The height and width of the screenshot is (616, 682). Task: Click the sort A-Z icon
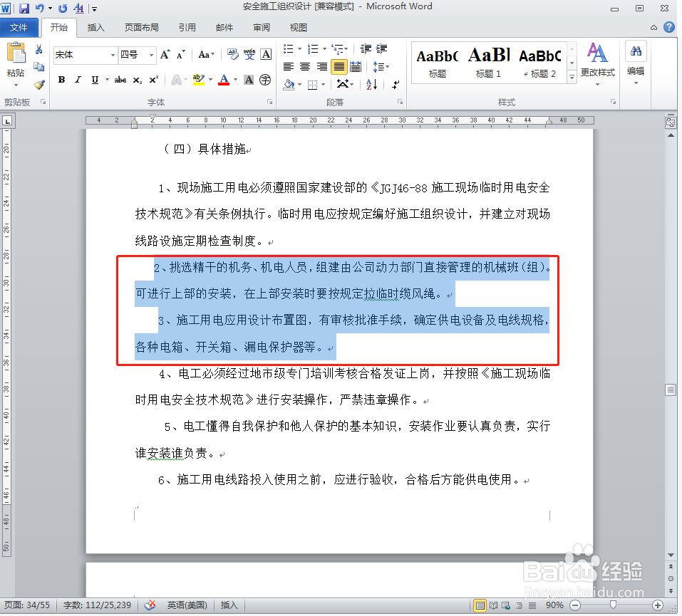(371, 84)
